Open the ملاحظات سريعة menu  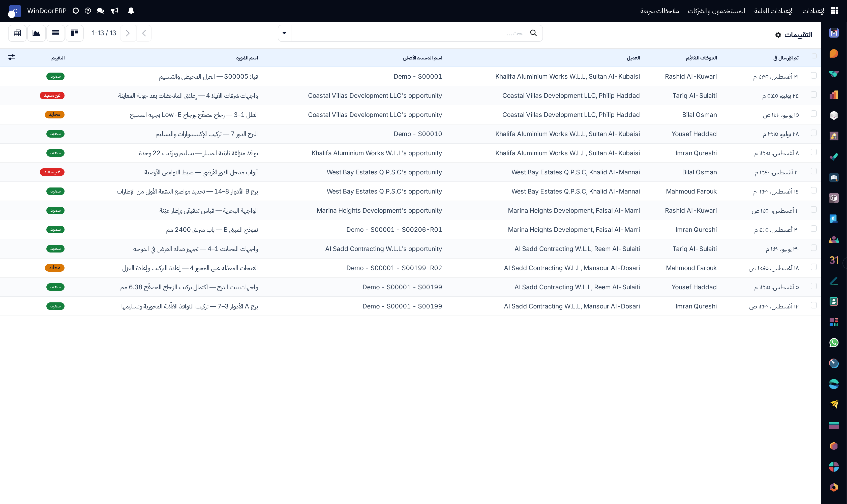pos(660,11)
